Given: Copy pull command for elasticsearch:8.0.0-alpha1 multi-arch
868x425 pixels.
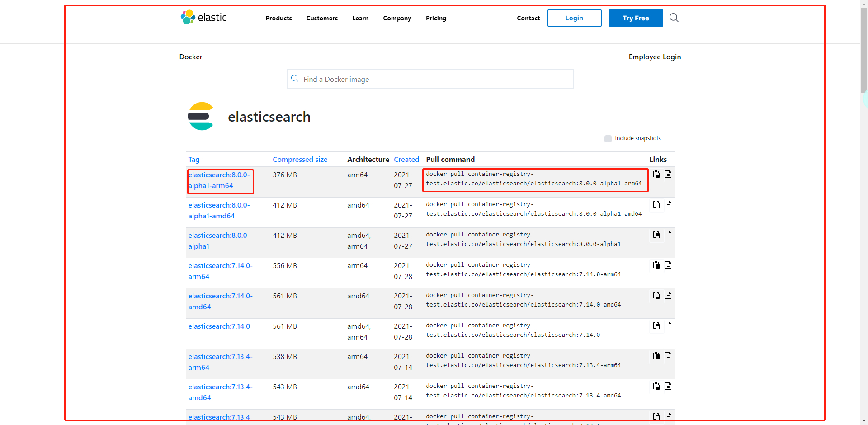Looking at the screenshot, I should (656, 235).
